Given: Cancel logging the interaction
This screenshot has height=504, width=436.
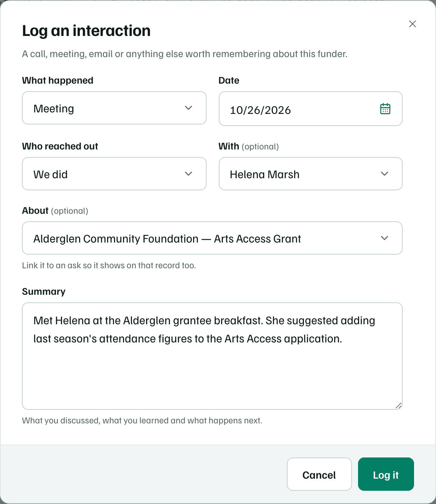Looking at the screenshot, I should click(x=319, y=474).
